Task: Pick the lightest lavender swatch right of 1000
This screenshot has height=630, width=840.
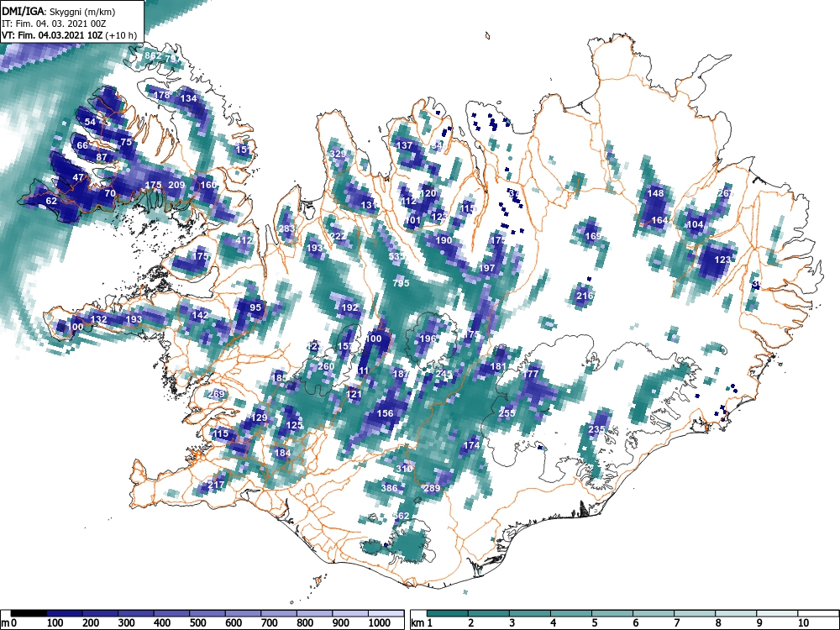Action: (x=386, y=613)
